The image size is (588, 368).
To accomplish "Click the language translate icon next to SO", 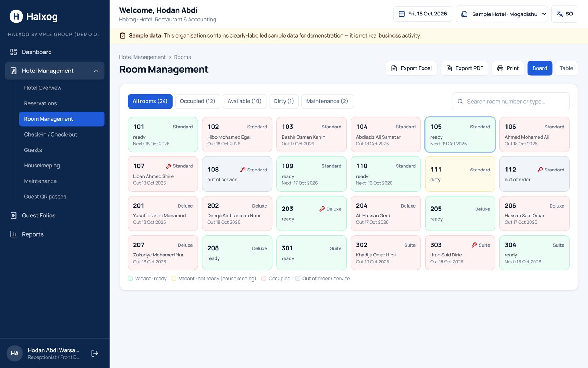I will (560, 14).
